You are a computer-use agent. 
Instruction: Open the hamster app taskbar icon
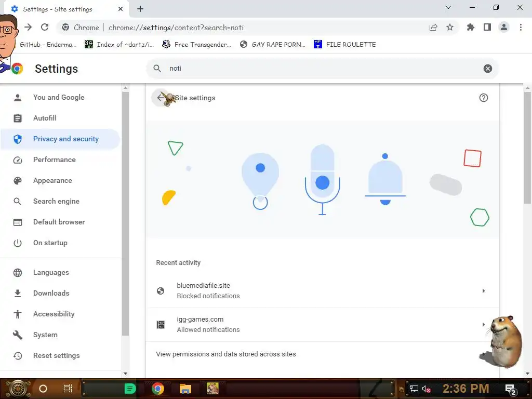[212, 389]
